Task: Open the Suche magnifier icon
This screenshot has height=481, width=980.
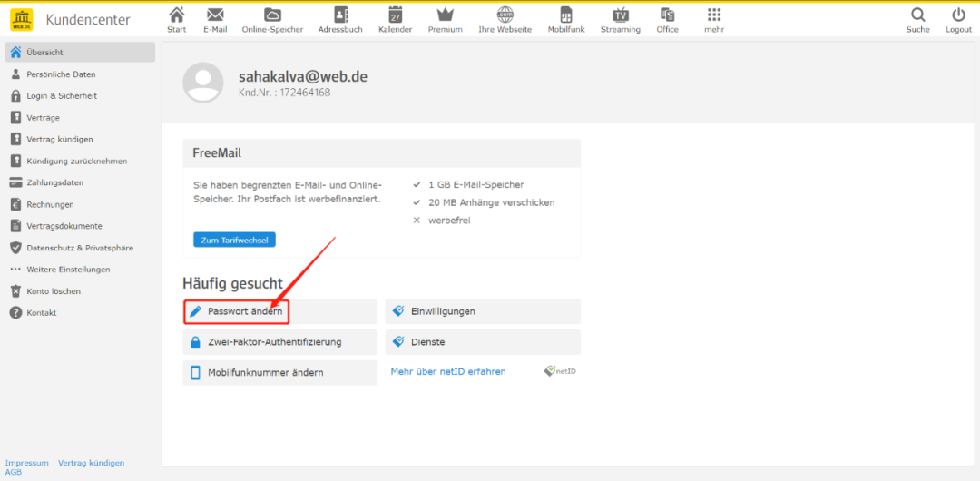Action: click(918, 15)
